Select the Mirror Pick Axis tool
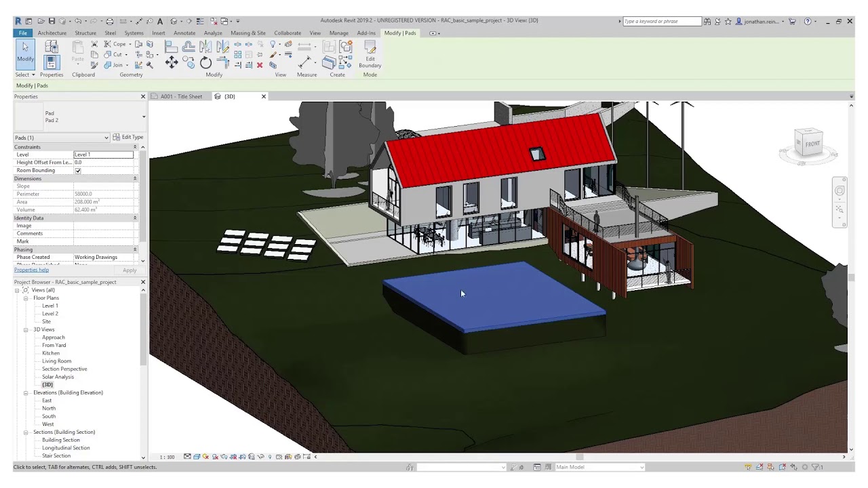The width and height of the screenshot is (868, 488). pyautogui.click(x=205, y=46)
